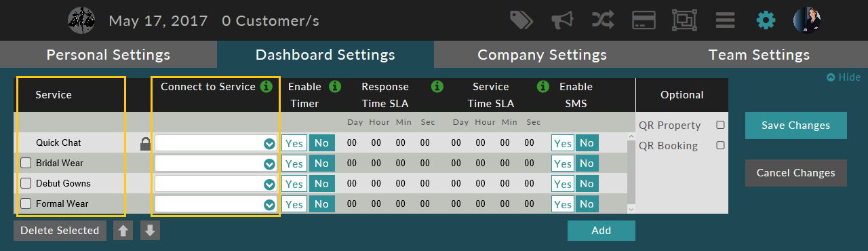868x251 pixels.
Task: Switch to Team Settings tab
Action: click(x=759, y=54)
